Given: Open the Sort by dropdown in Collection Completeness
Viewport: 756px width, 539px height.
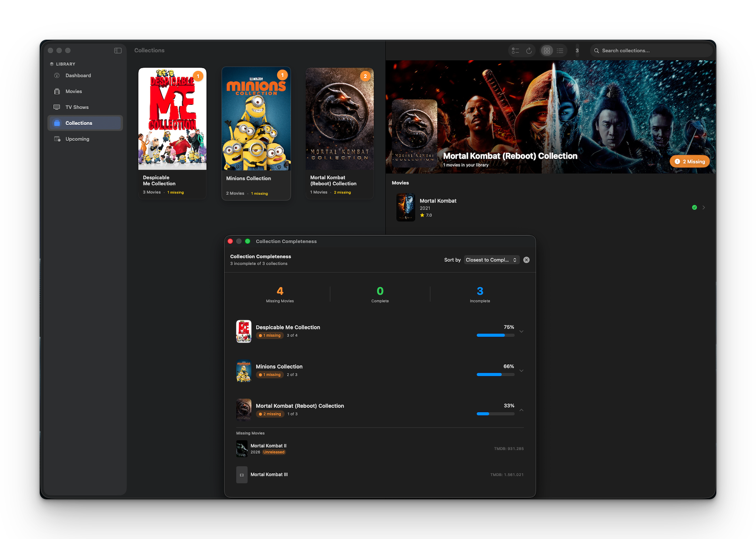Looking at the screenshot, I should (491, 260).
